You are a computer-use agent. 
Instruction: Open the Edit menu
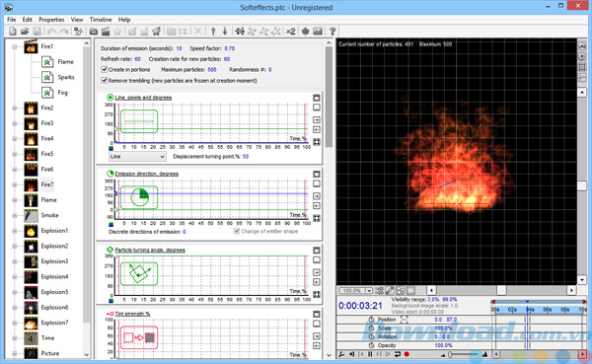pos(27,20)
